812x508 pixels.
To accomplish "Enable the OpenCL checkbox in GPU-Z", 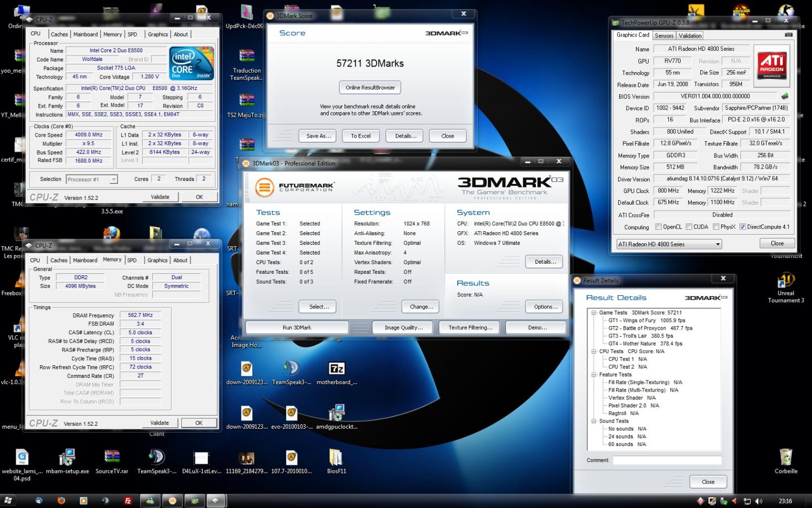I will point(658,227).
